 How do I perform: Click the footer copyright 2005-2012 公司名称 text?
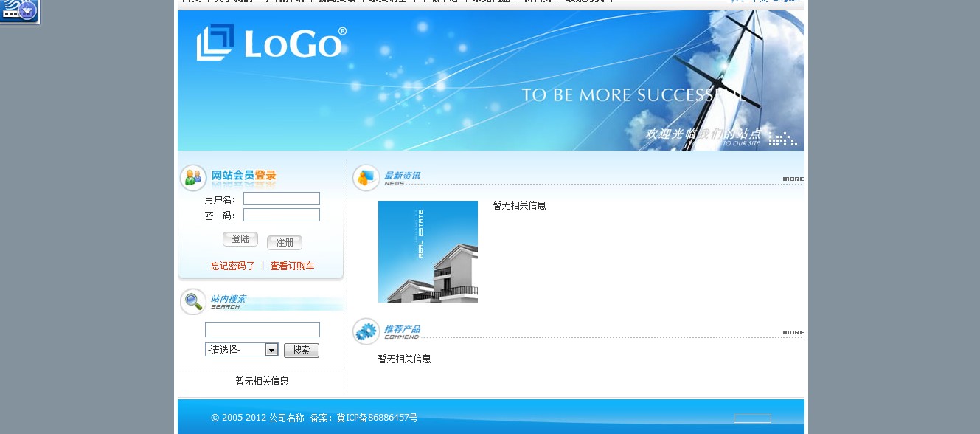tap(257, 418)
